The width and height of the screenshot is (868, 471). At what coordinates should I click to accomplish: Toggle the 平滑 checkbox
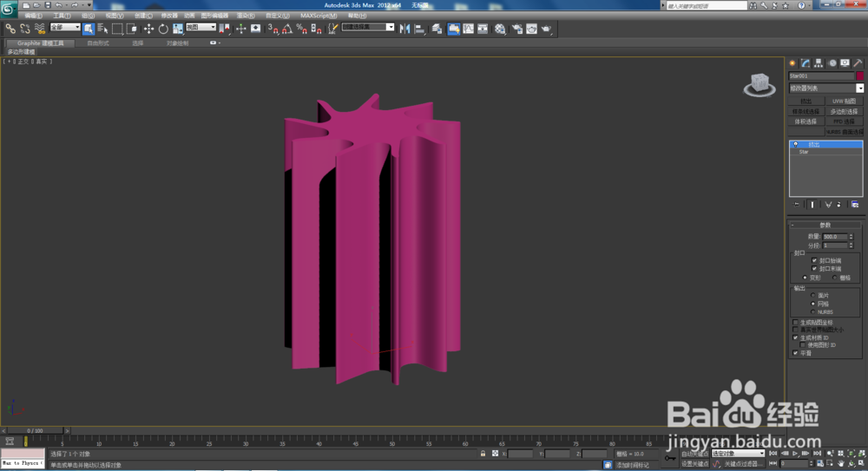tap(795, 353)
